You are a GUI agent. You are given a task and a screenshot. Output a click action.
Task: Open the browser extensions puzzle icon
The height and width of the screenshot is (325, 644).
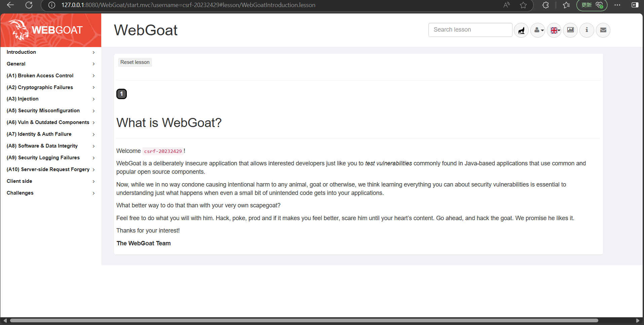coord(545,5)
